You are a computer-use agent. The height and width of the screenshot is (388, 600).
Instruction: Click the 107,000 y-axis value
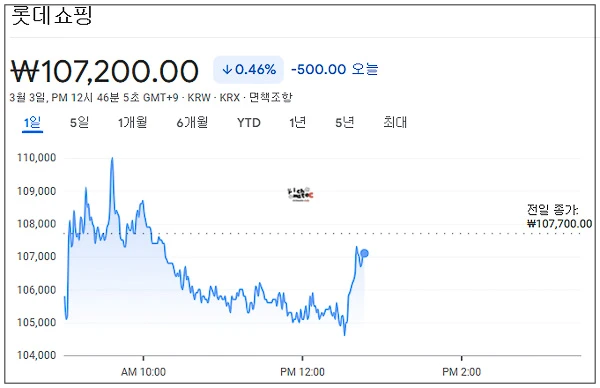click(x=37, y=256)
